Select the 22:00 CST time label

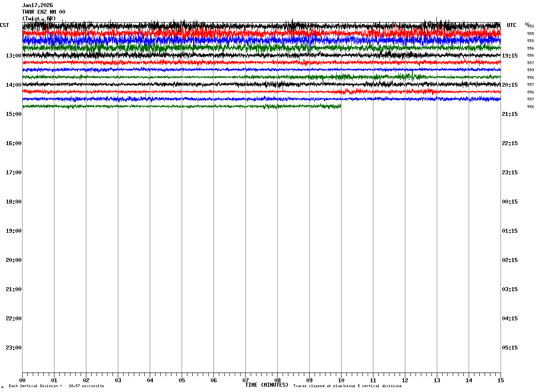click(14, 319)
